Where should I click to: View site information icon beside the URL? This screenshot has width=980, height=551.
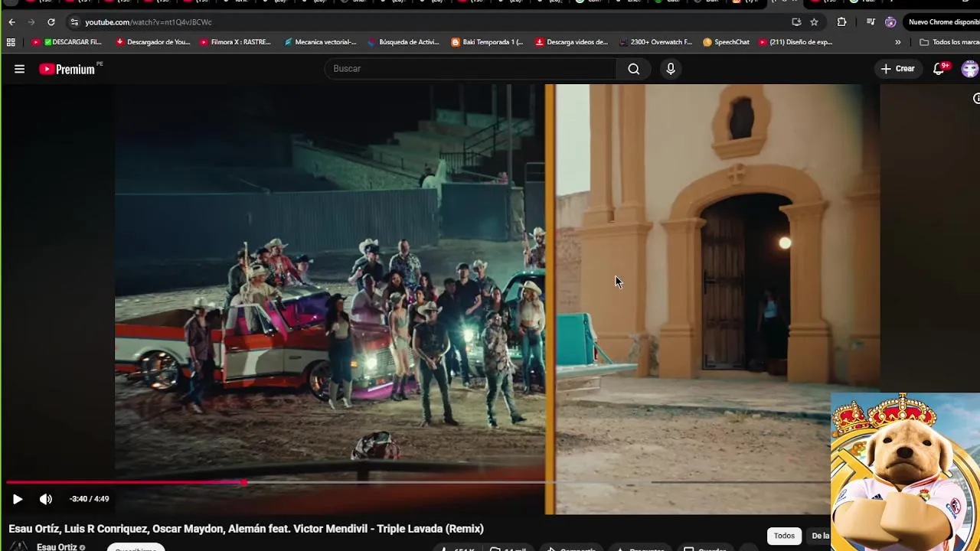coord(74,22)
